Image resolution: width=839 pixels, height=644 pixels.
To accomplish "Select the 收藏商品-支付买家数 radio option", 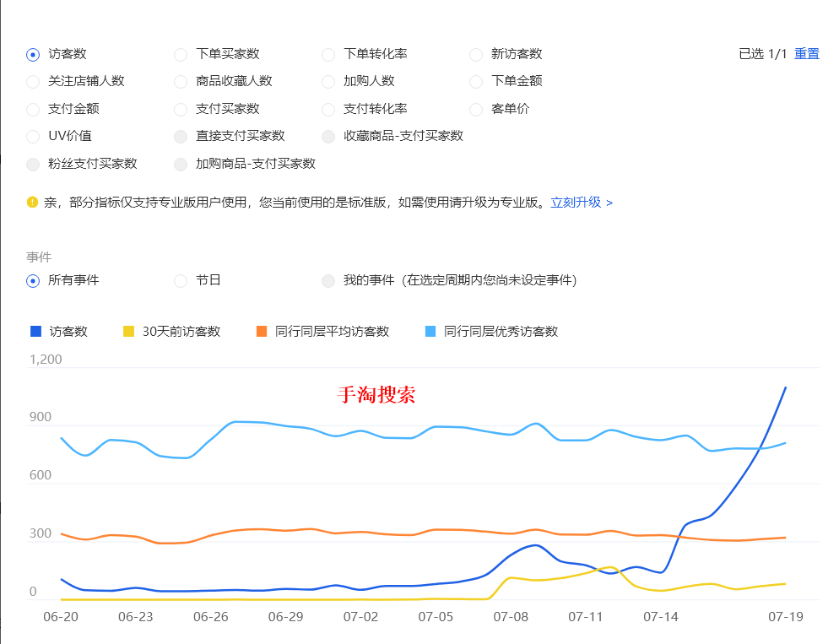I will coord(328,137).
